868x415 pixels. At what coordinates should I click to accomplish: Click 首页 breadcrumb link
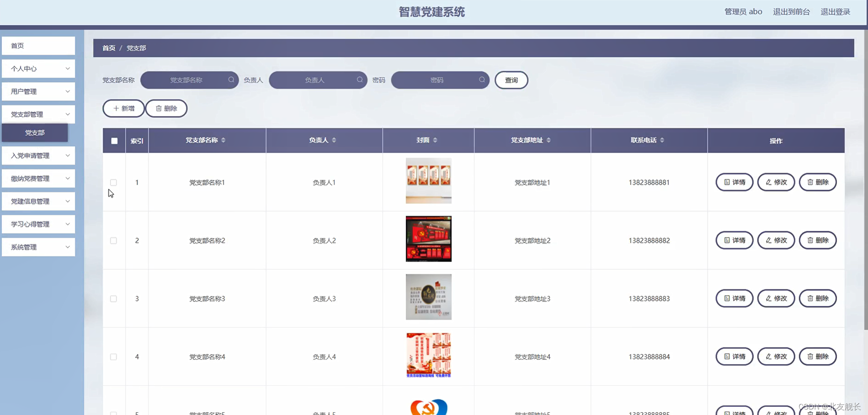point(109,48)
